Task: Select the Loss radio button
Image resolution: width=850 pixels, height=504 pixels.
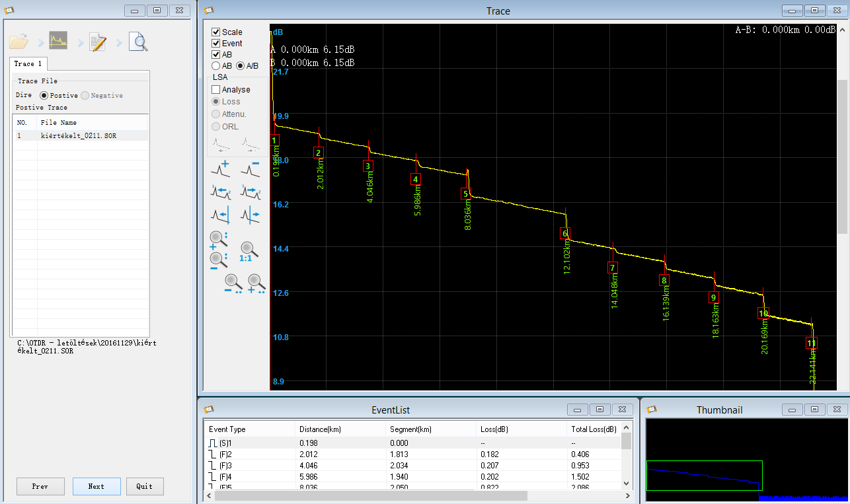Action: (x=215, y=101)
